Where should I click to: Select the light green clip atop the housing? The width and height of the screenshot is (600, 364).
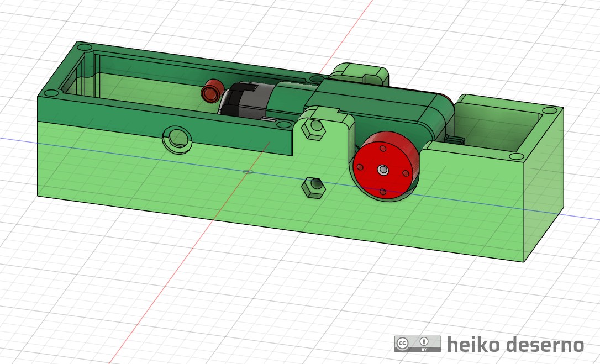[360, 72]
